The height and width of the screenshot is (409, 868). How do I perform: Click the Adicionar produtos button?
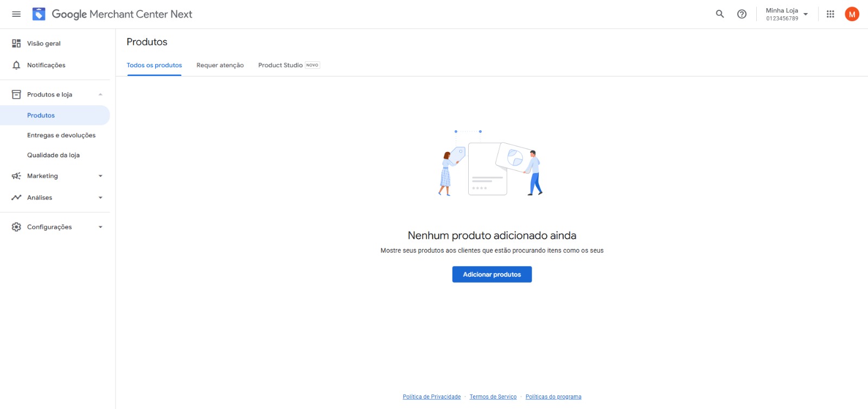click(x=492, y=274)
